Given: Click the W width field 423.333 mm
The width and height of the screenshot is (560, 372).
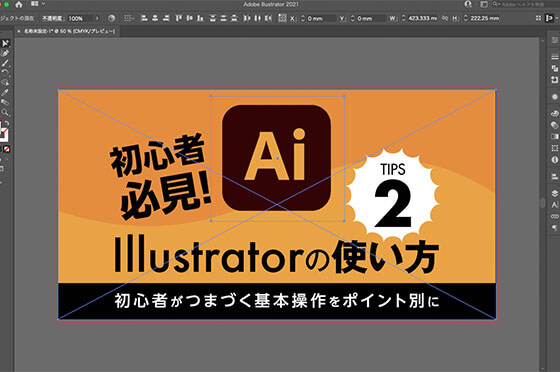Looking at the screenshot, I should [422, 18].
